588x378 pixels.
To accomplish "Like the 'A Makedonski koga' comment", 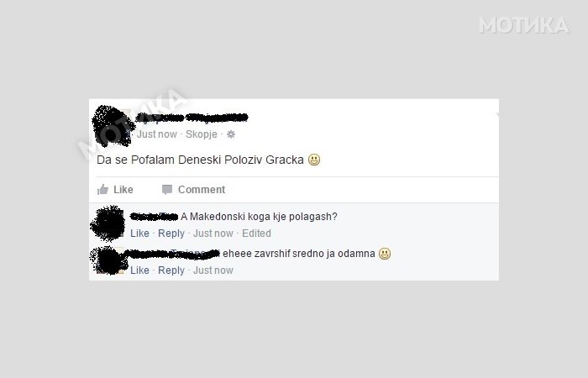I will click(x=140, y=234).
